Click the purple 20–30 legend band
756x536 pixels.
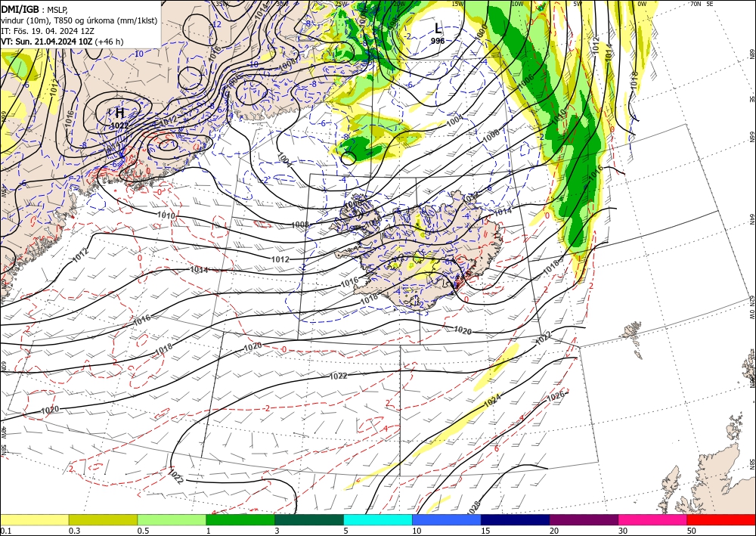tap(584, 519)
